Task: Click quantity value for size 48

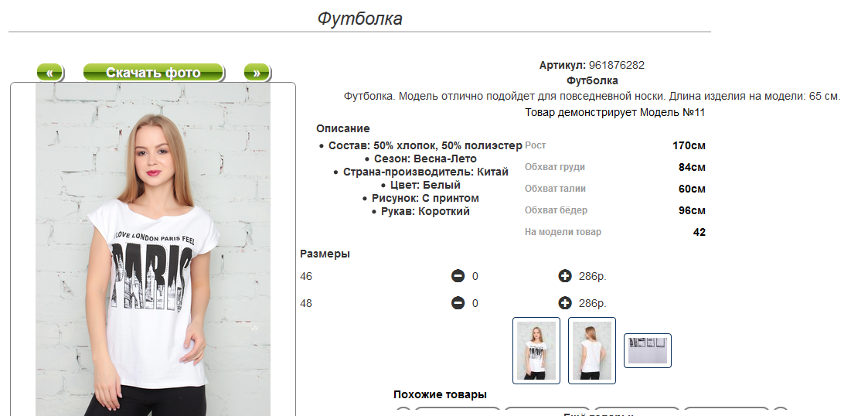Action: (x=475, y=304)
